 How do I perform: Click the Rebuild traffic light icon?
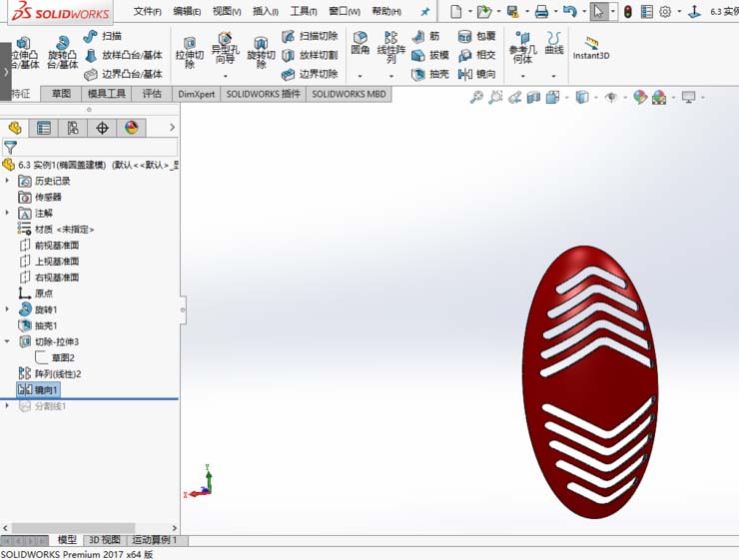[x=627, y=12]
